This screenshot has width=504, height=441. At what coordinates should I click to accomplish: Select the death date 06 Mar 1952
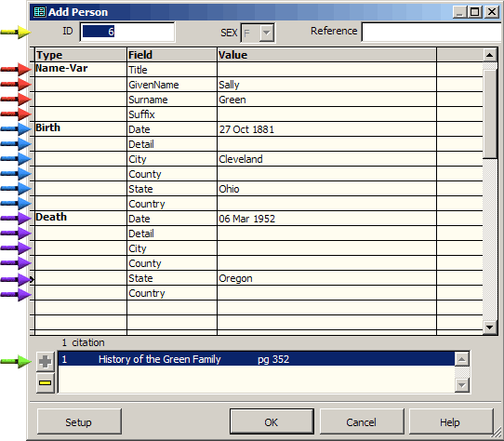[x=327, y=219]
